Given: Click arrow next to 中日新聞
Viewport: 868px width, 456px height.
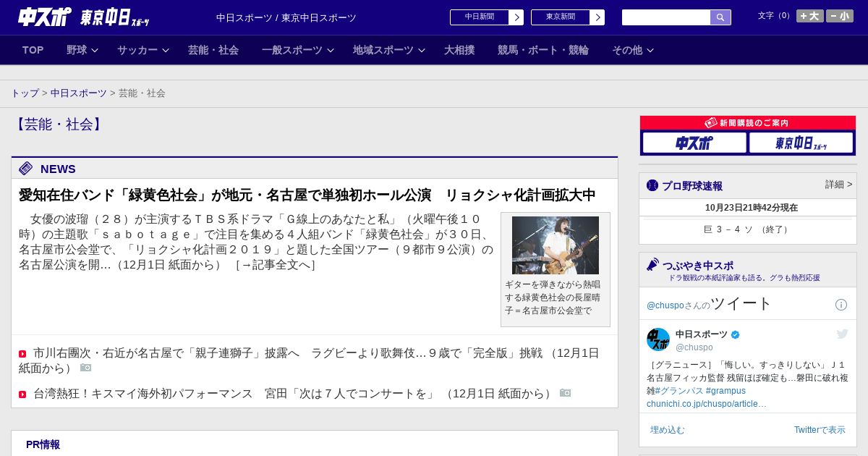Looking at the screenshot, I should click(516, 17).
